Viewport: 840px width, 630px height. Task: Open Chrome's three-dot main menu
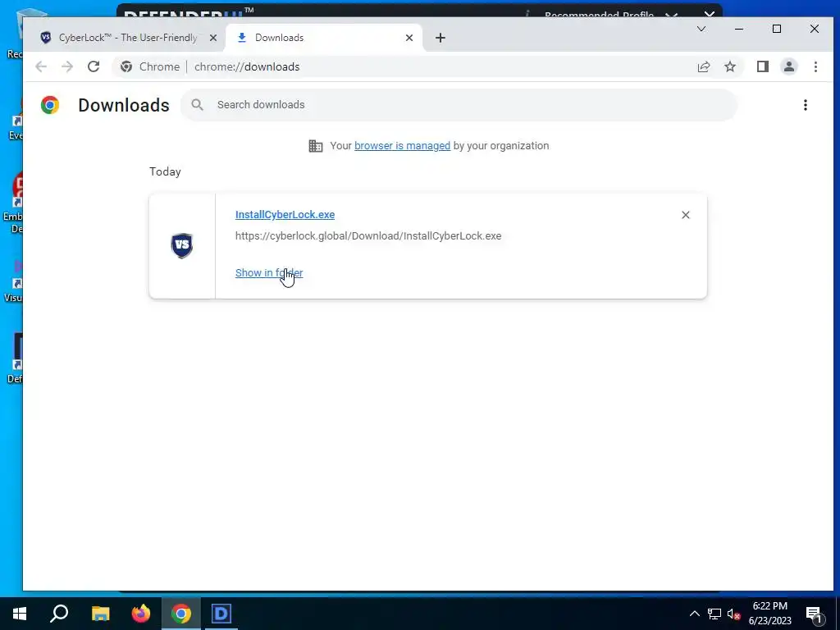pos(815,66)
